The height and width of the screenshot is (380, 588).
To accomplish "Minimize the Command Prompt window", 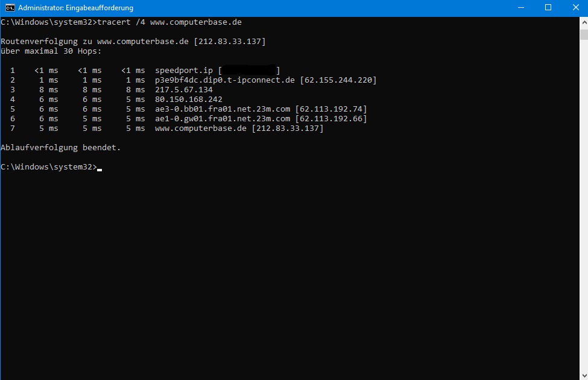I will (520, 8).
